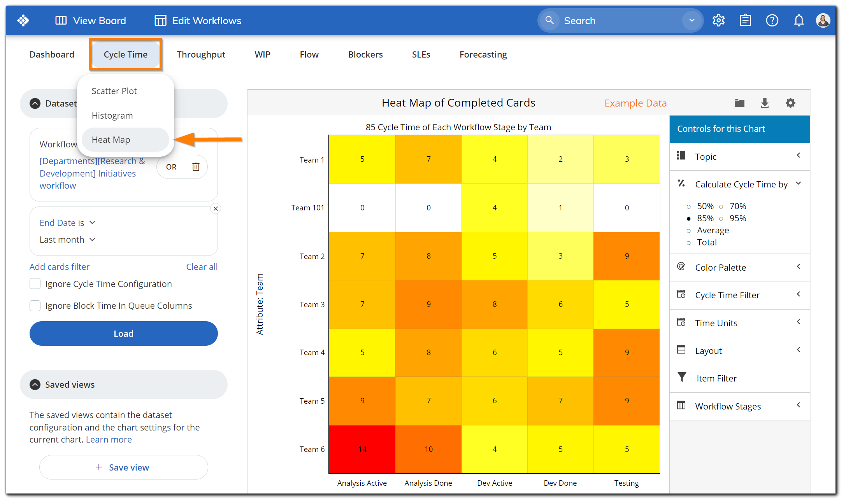Click the Edit Workflows table icon
The height and width of the screenshot is (504, 846).
[160, 21]
